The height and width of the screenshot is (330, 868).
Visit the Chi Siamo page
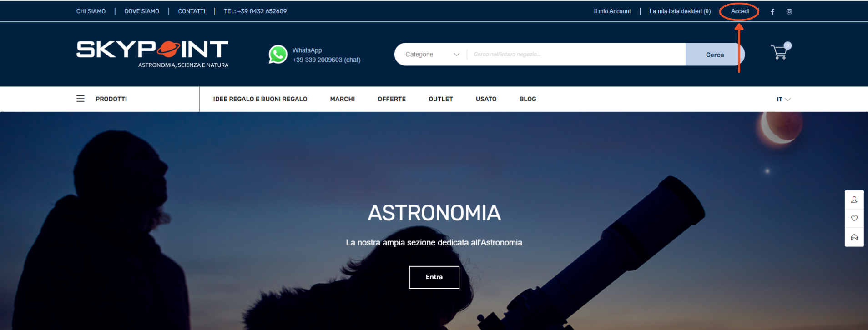[91, 11]
